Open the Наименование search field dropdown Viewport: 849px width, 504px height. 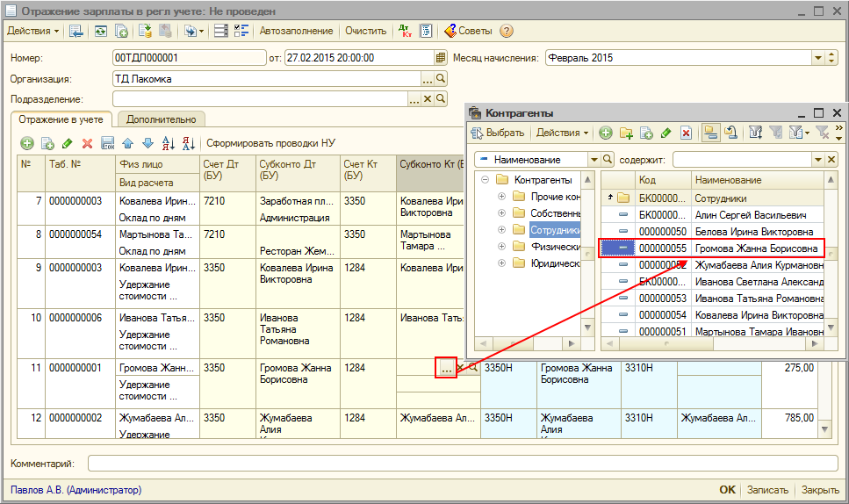[x=593, y=160]
